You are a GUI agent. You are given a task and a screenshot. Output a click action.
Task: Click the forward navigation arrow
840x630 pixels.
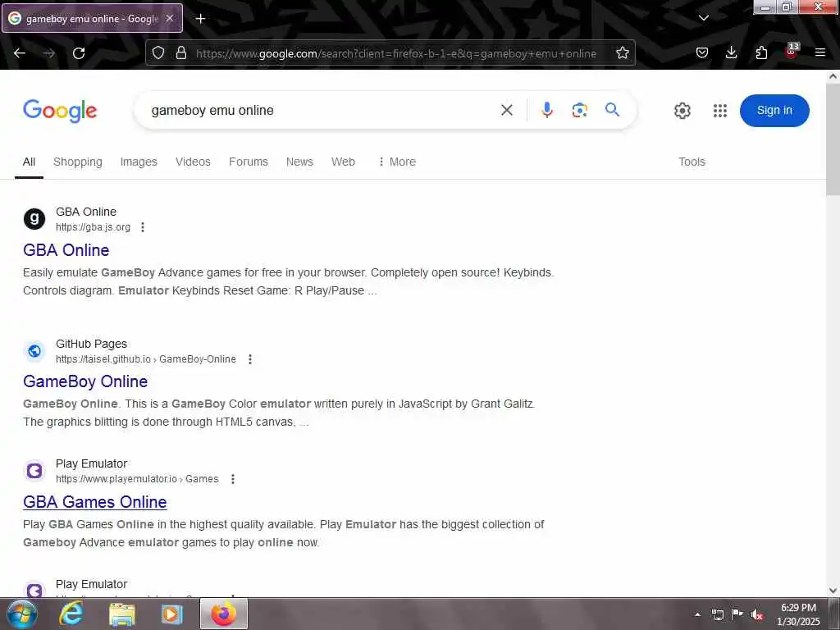[48, 53]
